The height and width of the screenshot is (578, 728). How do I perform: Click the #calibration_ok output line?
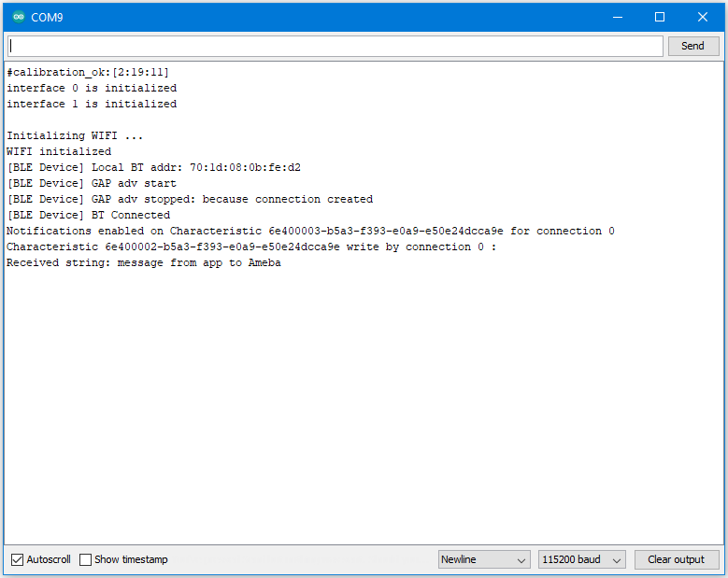pos(88,72)
